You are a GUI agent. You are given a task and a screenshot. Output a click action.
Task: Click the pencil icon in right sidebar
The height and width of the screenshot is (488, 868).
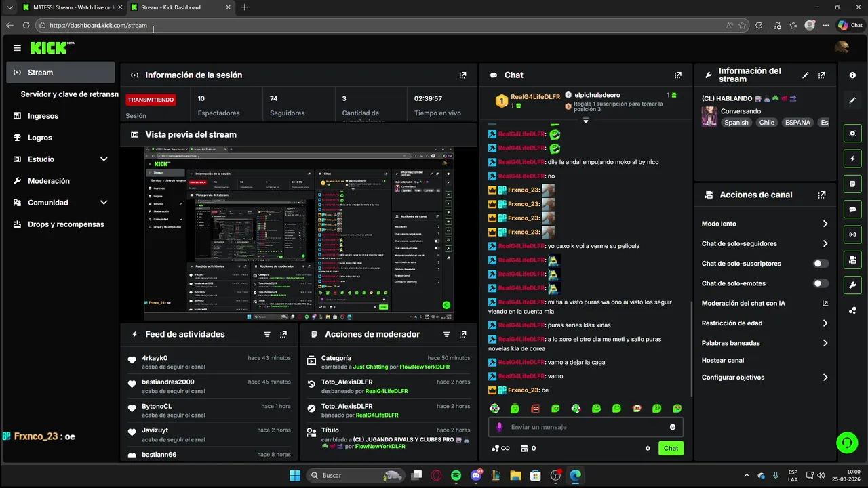(x=852, y=100)
